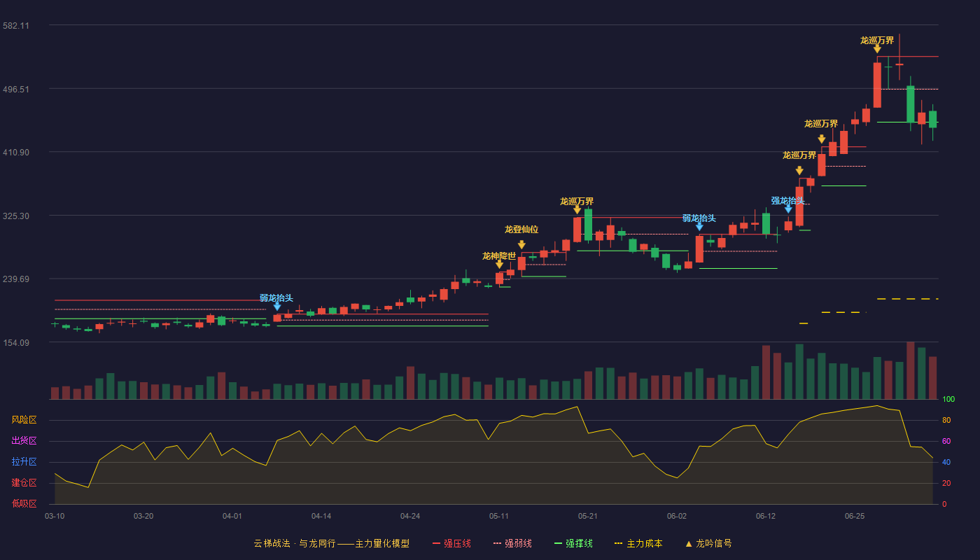Toggle 主力成本 series in legend

click(x=638, y=543)
